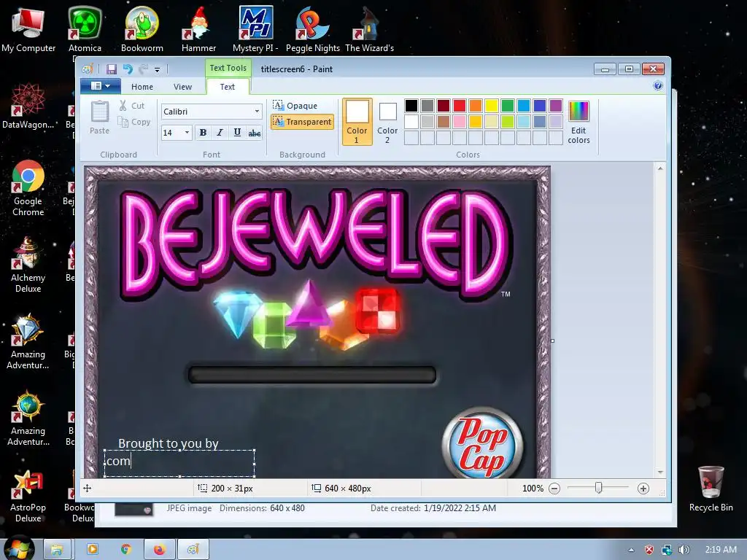
Task: Click the volume speaker tray icon
Action: pos(684,550)
